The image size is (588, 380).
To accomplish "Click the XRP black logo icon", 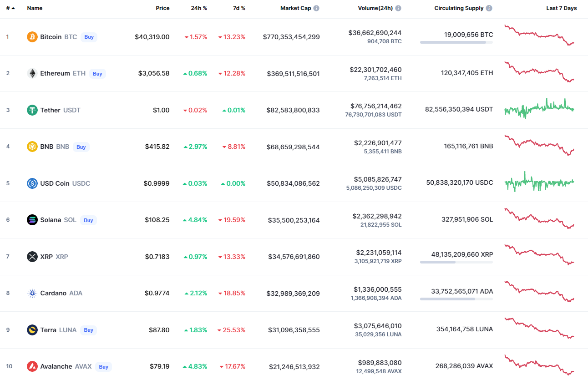I will pos(32,257).
